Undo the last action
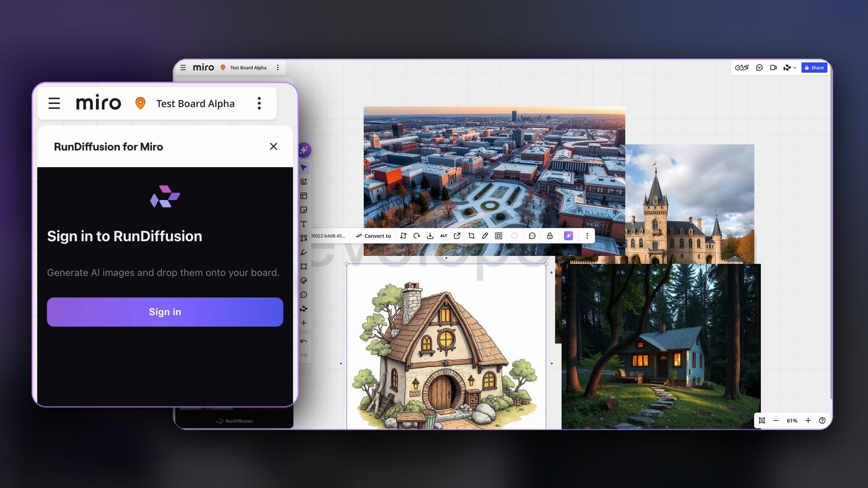Viewport: 868px width, 488px height. [304, 341]
